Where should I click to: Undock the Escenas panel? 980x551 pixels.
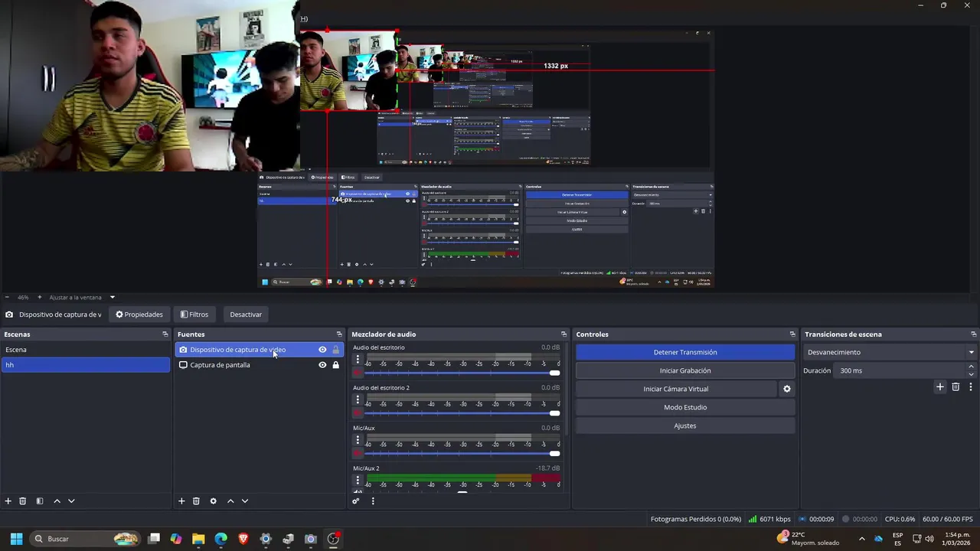point(165,334)
